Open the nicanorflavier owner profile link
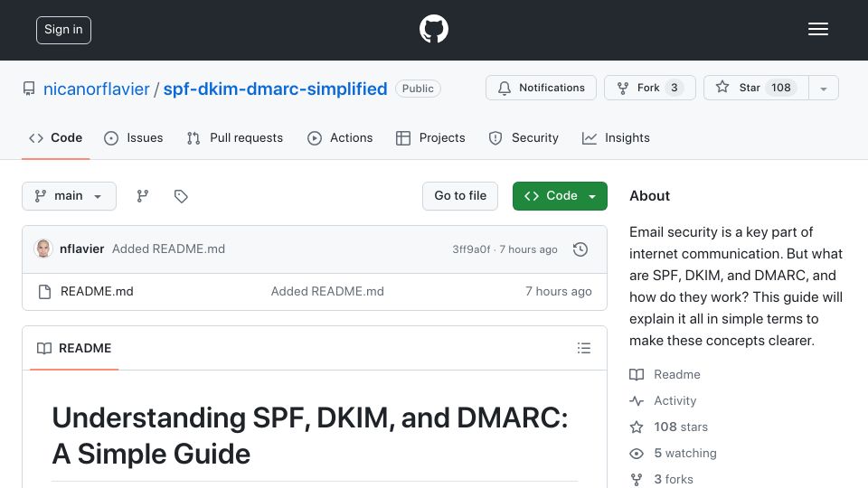This screenshot has width=868, height=488. (x=97, y=89)
